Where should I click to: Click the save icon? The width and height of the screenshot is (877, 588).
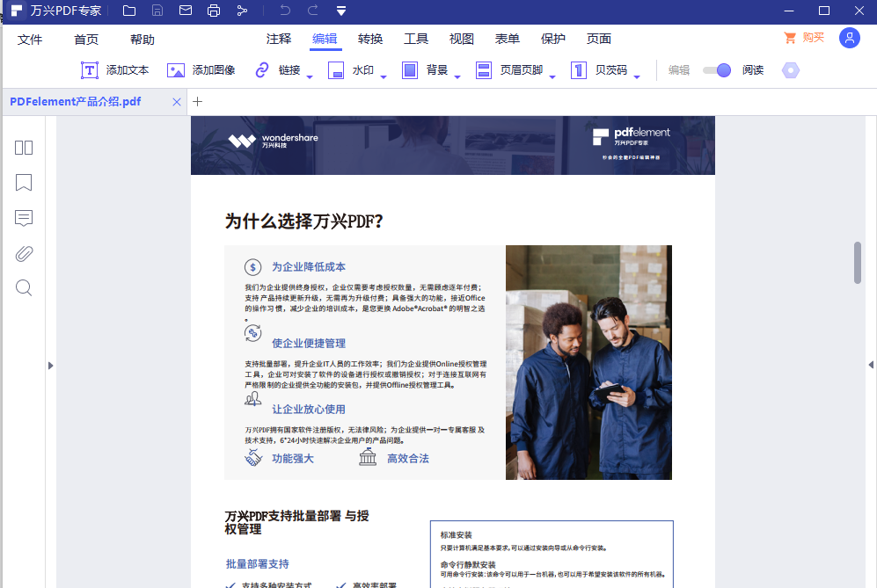[157, 11]
